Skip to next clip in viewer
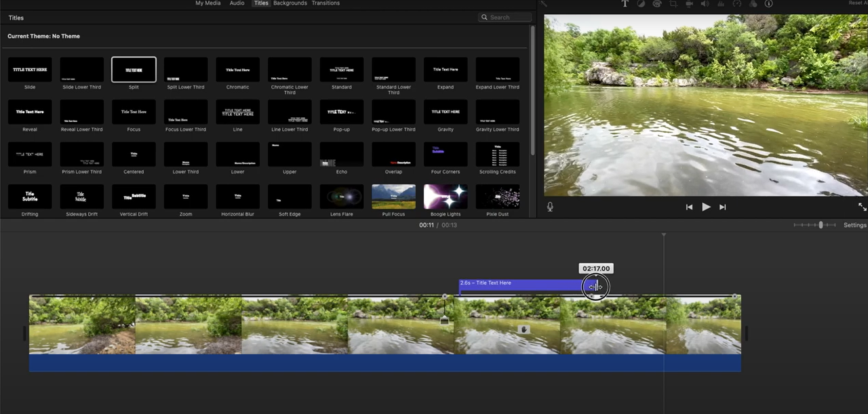This screenshot has width=868, height=414. [x=723, y=207]
